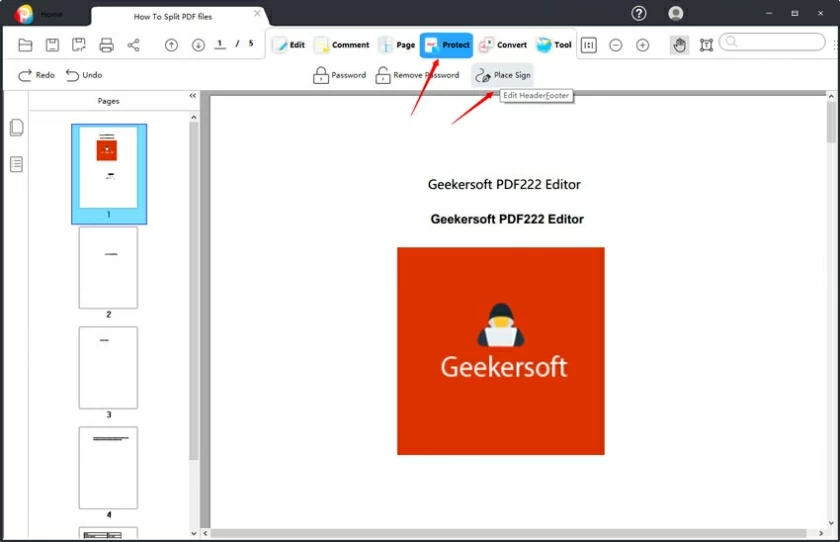Select the Protect tab
The image size is (840, 542).
pos(446,45)
